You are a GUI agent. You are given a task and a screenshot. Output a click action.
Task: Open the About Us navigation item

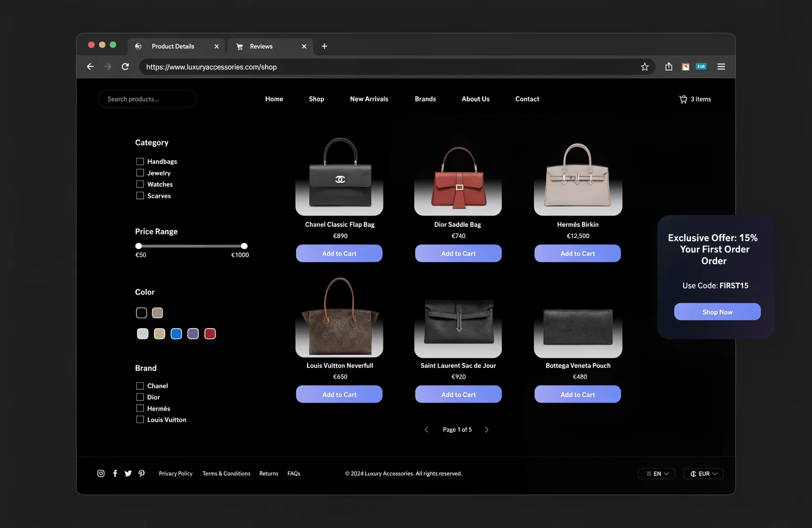coord(476,99)
